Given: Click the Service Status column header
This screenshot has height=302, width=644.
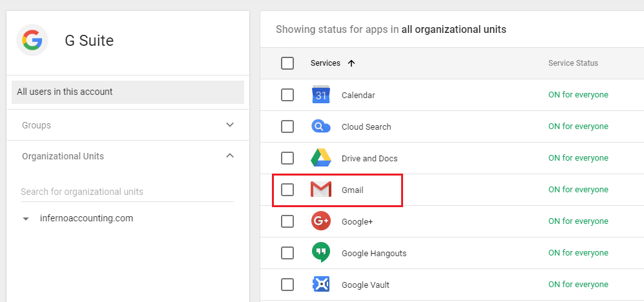Looking at the screenshot, I should [x=573, y=63].
